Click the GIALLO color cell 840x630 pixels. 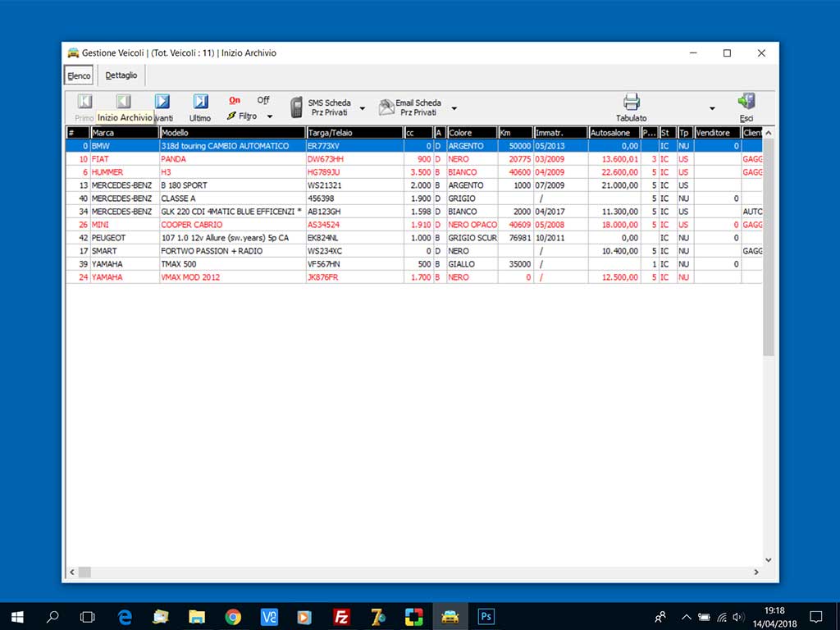pyautogui.click(x=472, y=264)
